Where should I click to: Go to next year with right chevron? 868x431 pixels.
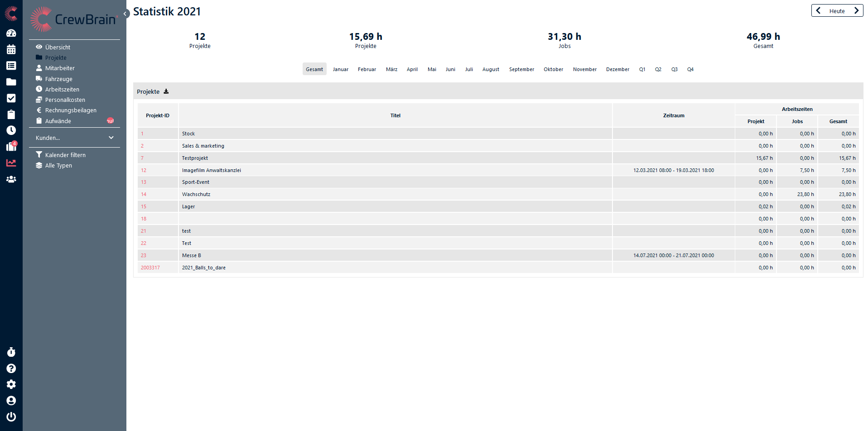tap(856, 11)
